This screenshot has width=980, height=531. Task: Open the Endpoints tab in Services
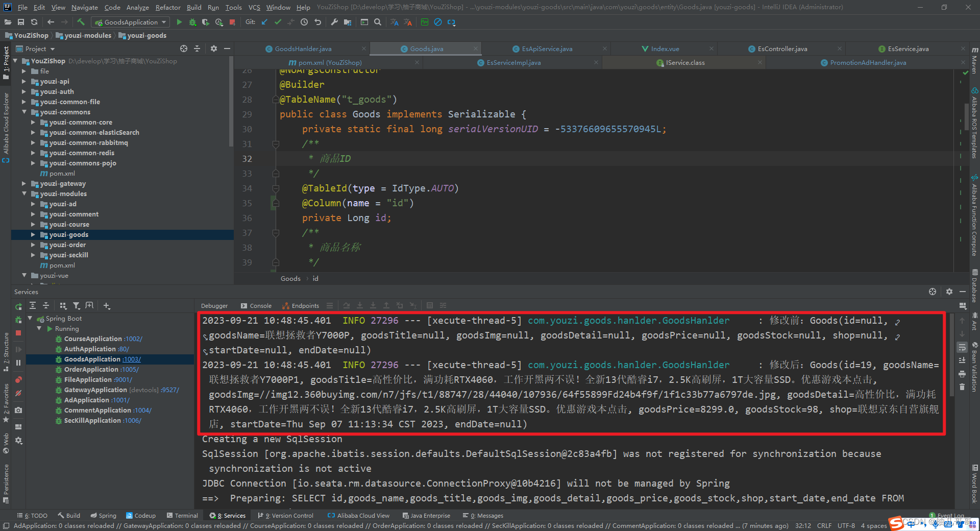301,305
